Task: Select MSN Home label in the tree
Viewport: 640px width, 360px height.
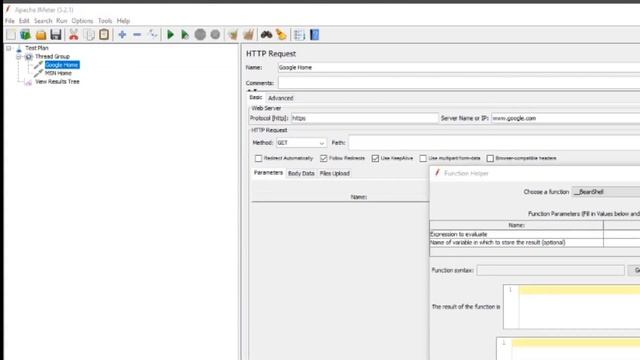Action: (58, 73)
